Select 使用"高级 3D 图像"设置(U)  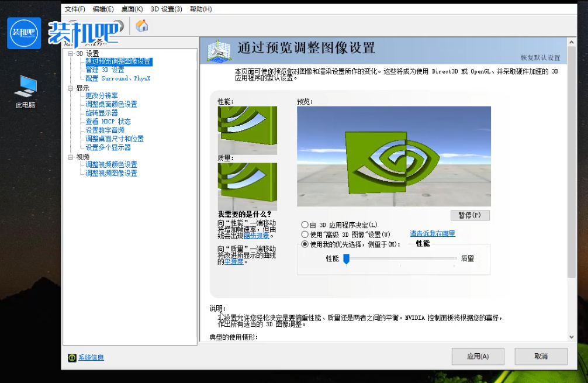pyautogui.click(x=305, y=233)
